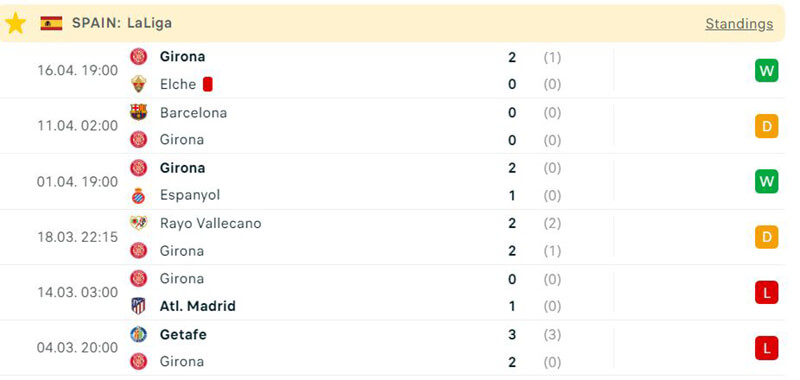
Task: Click the D badge for Rayo Vallecano match
Action: [766, 237]
